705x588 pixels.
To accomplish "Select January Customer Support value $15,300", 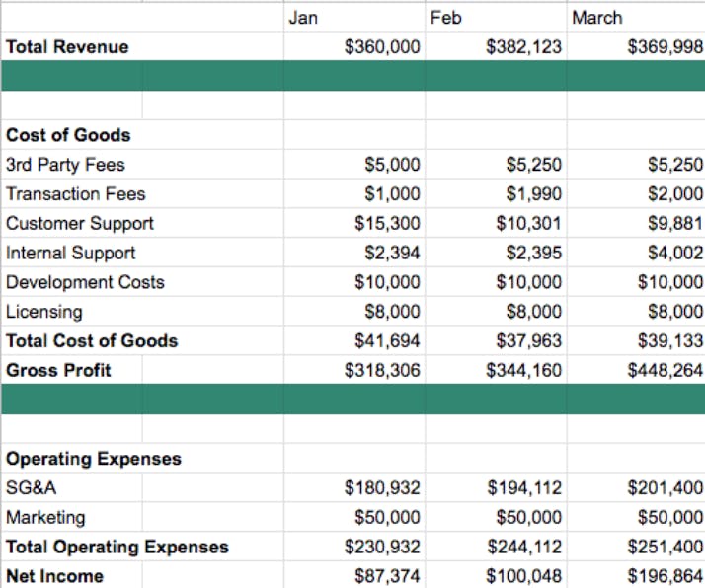I will click(353, 224).
